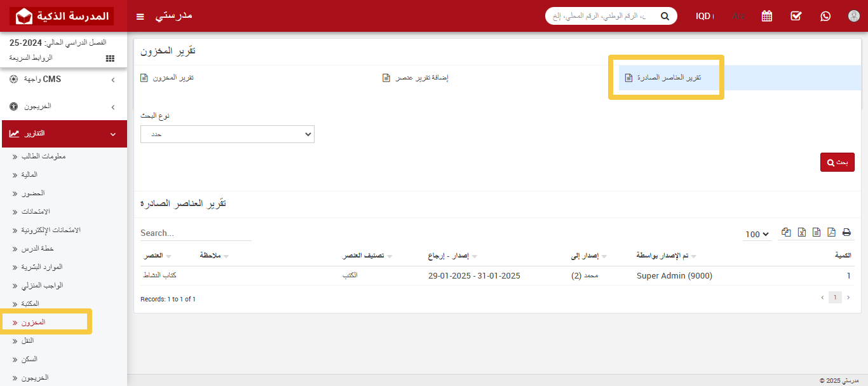Open the calendar icon in top bar
This screenshot has width=868, height=386.
point(767,16)
